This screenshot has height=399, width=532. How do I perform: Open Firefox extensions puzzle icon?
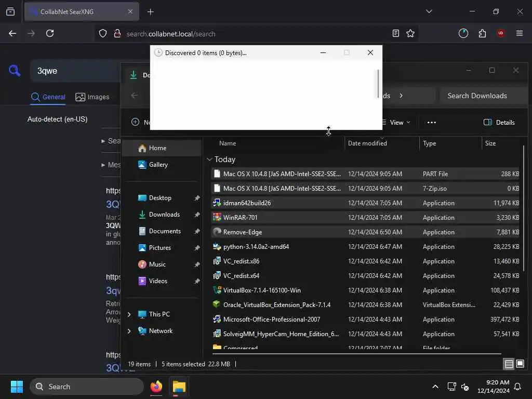pyautogui.click(x=482, y=33)
